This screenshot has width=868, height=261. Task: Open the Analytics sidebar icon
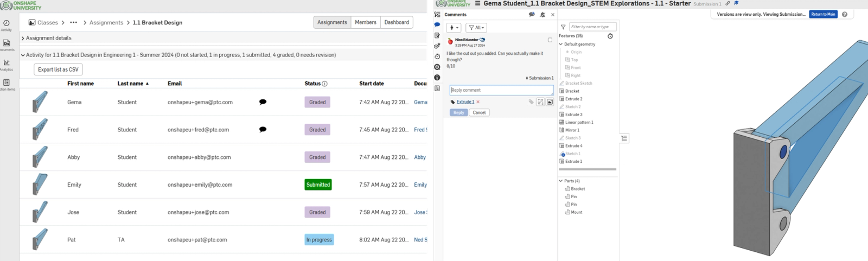tap(7, 62)
